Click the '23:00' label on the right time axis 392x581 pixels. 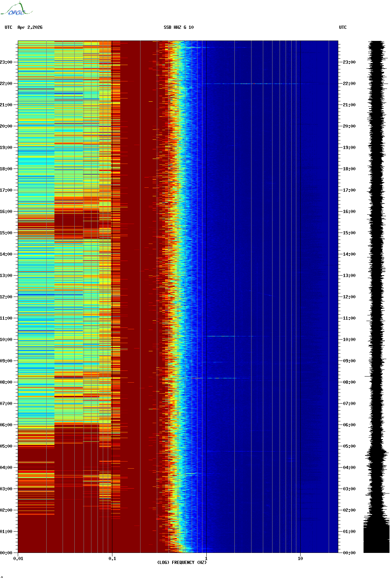349,62
